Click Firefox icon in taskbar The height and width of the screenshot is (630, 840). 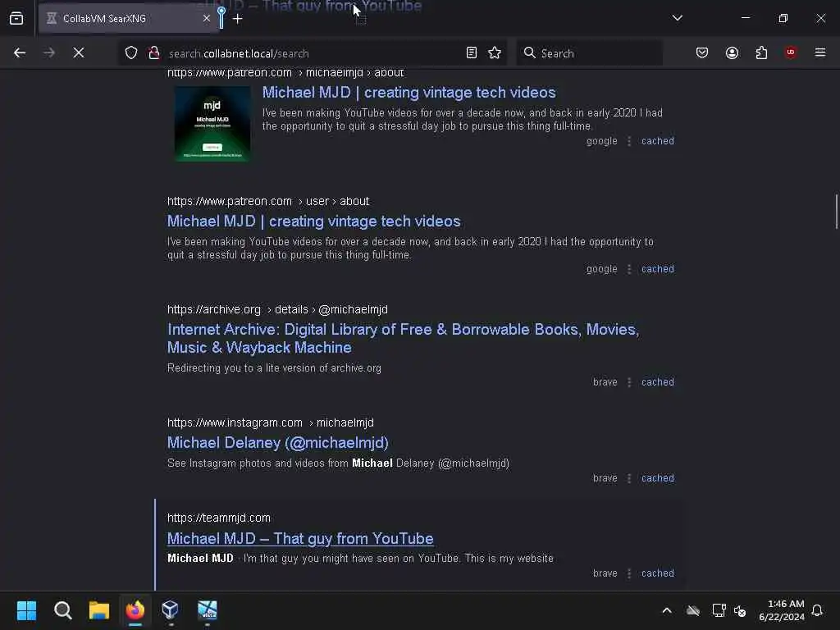pyautogui.click(x=135, y=610)
